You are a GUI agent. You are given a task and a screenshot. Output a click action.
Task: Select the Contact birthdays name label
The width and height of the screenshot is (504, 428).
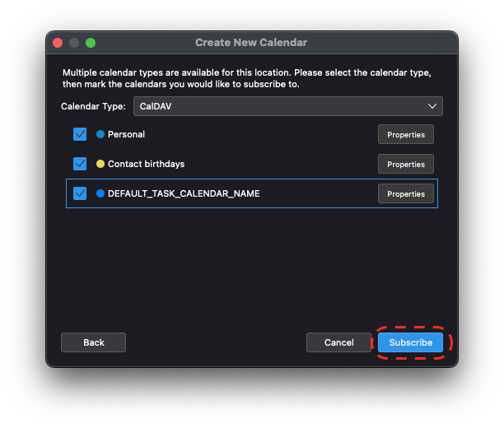click(146, 164)
